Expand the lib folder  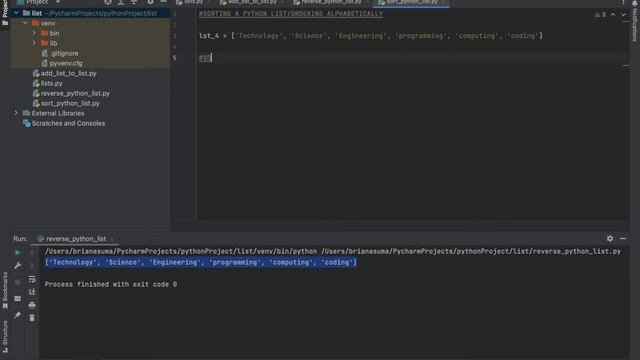click(34, 43)
